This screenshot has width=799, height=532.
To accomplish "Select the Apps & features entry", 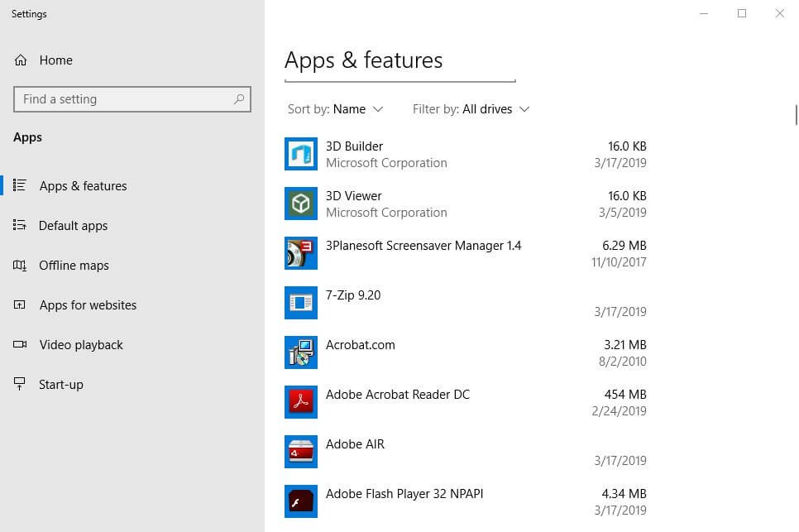I will pos(83,185).
